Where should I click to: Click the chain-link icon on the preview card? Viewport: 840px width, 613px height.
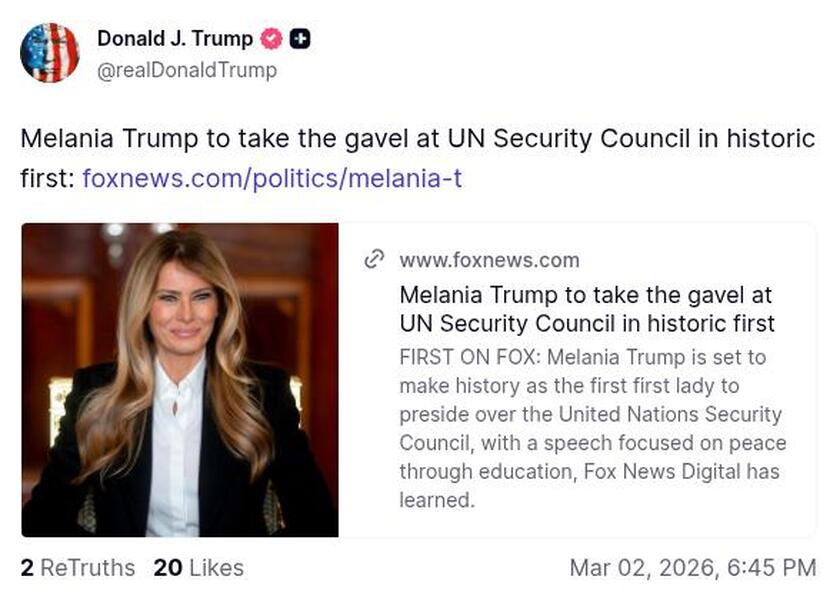click(374, 260)
